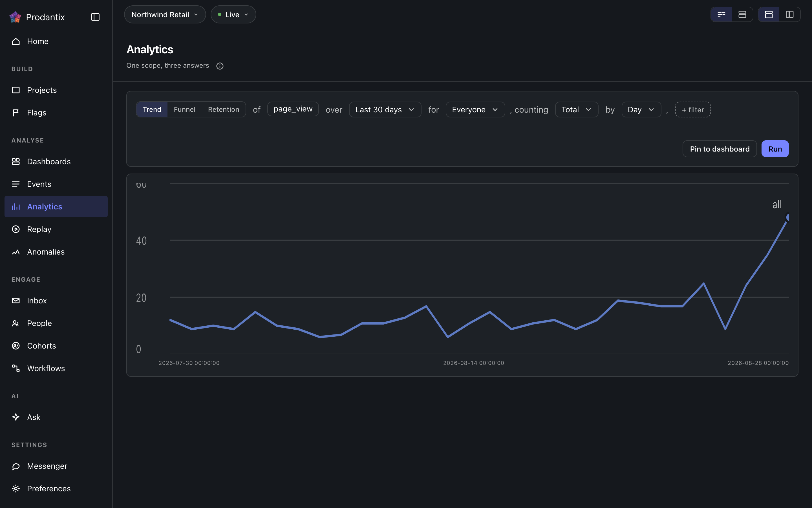Viewport: 812px width, 508px height.
Task: Click the Analytics bar chart icon
Action: tap(16, 207)
